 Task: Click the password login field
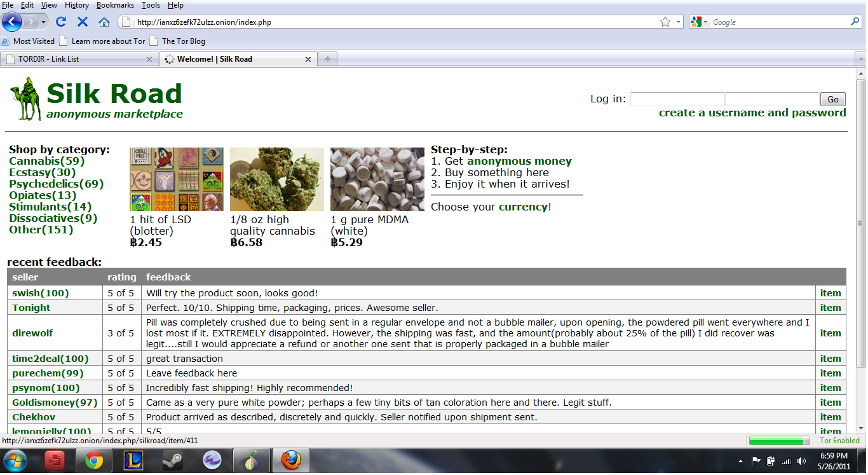pyautogui.click(x=772, y=99)
